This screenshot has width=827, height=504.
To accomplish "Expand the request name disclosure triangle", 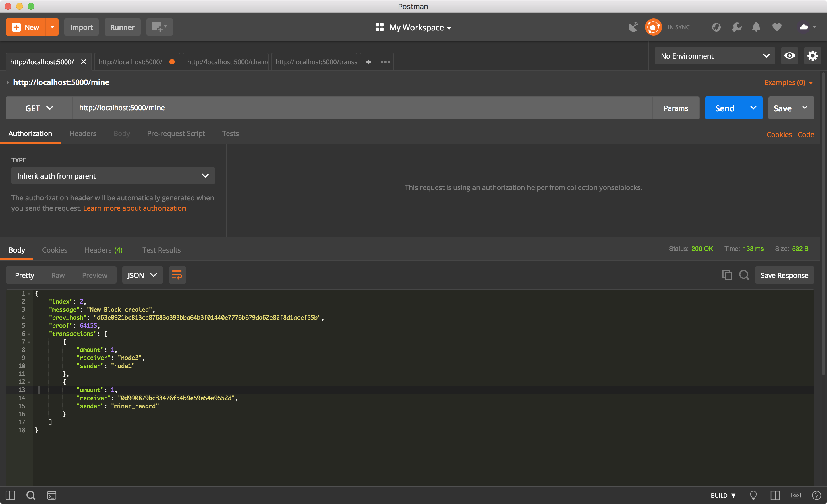I will click(8, 82).
